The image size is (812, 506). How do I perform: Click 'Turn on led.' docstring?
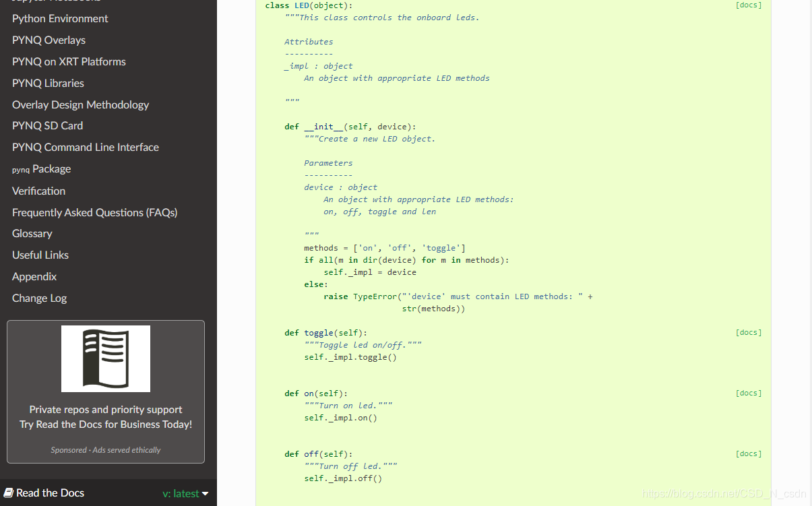348,406
